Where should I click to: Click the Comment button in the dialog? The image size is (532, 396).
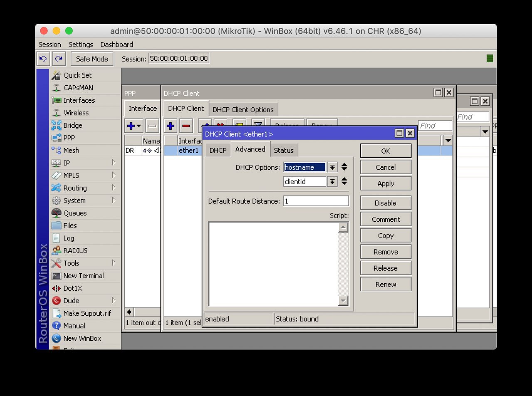coord(386,219)
